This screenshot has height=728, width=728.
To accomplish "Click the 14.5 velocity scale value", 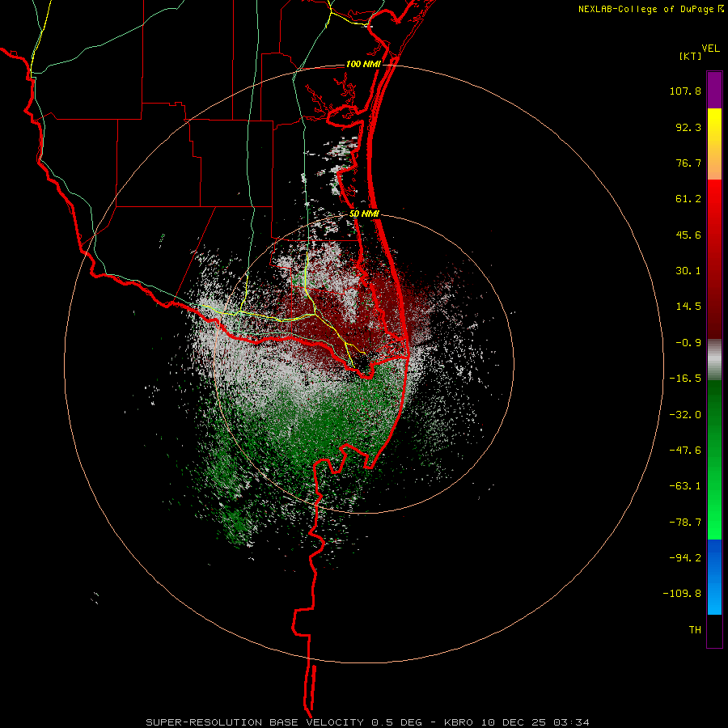I will (688, 307).
